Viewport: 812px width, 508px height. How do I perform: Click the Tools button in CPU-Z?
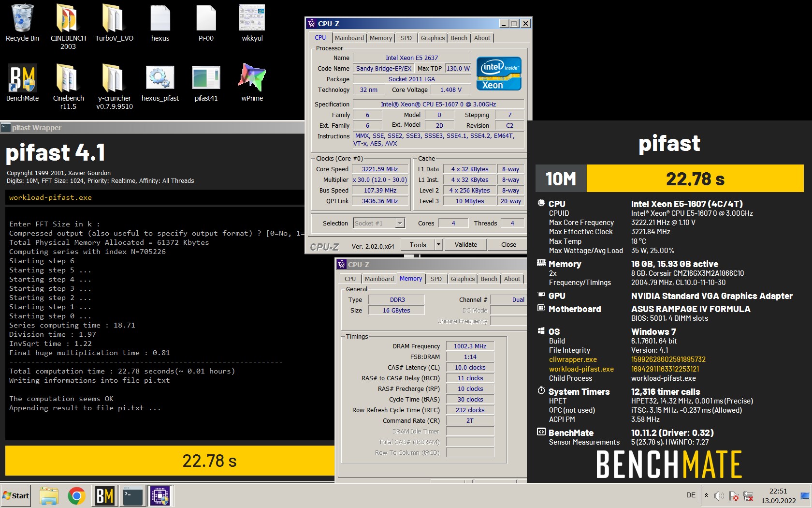(418, 244)
